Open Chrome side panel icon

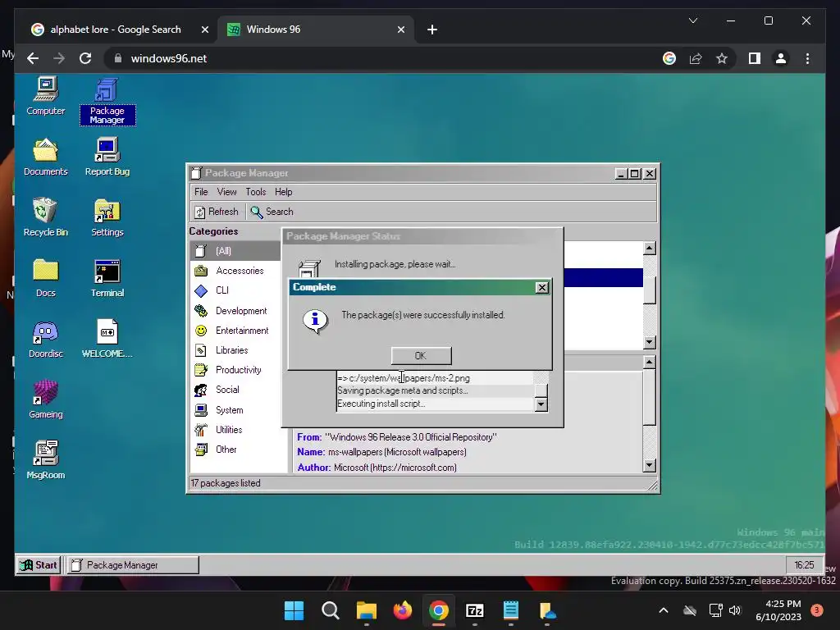[x=755, y=58]
